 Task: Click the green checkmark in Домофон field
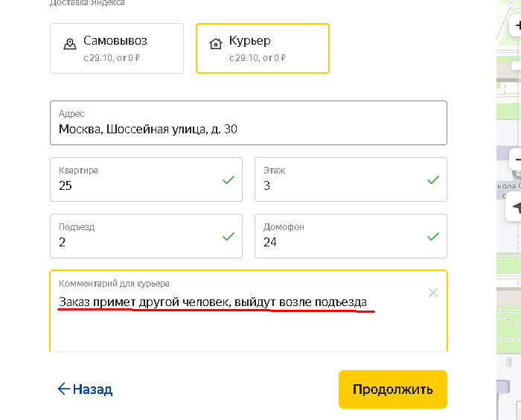coord(433,237)
